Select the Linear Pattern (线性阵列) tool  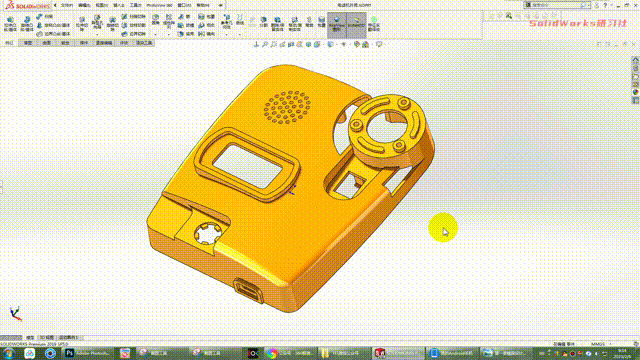[169, 21]
